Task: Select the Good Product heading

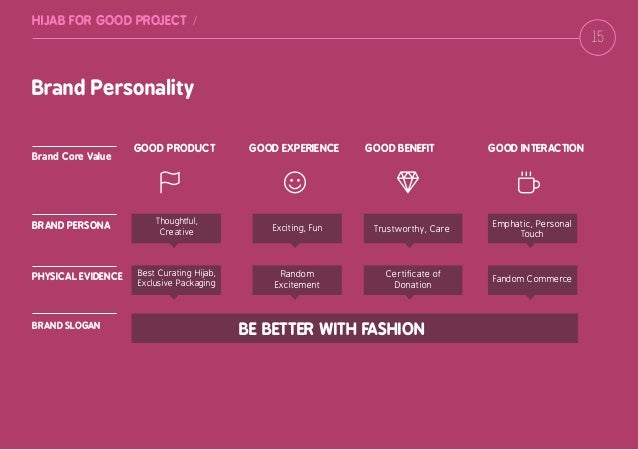Action: [x=175, y=148]
